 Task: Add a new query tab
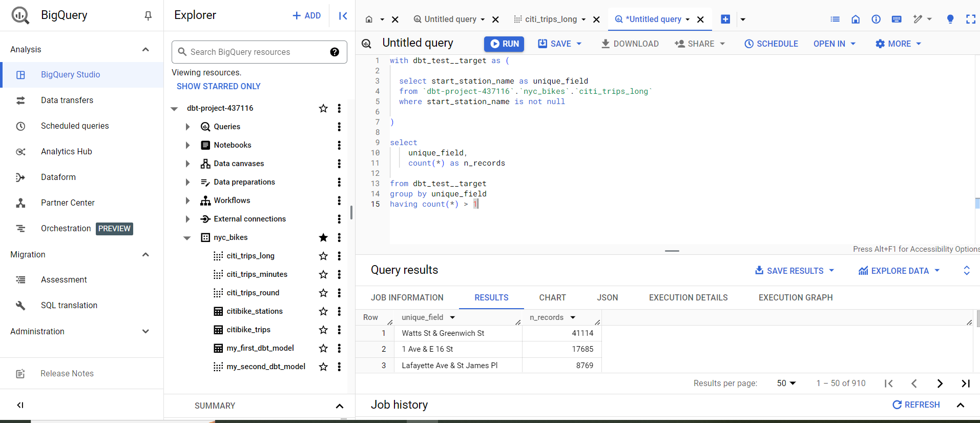725,19
